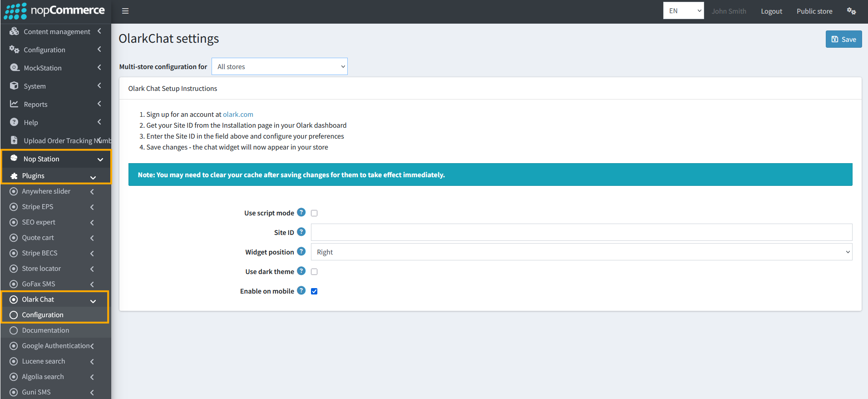
Task: Click the Reports chart icon
Action: click(14, 104)
